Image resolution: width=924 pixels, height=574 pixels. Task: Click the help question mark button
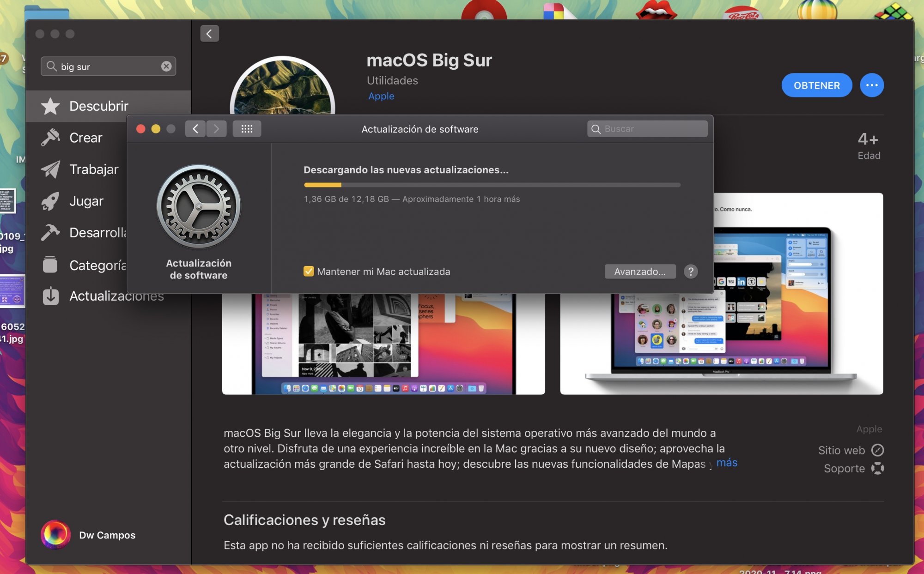(x=691, y=272)
